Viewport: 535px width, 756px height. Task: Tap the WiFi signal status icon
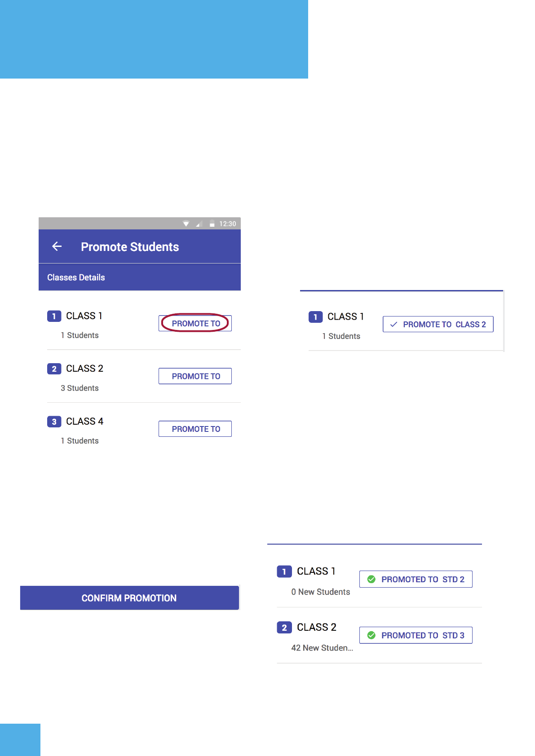(x=186, y=224)
